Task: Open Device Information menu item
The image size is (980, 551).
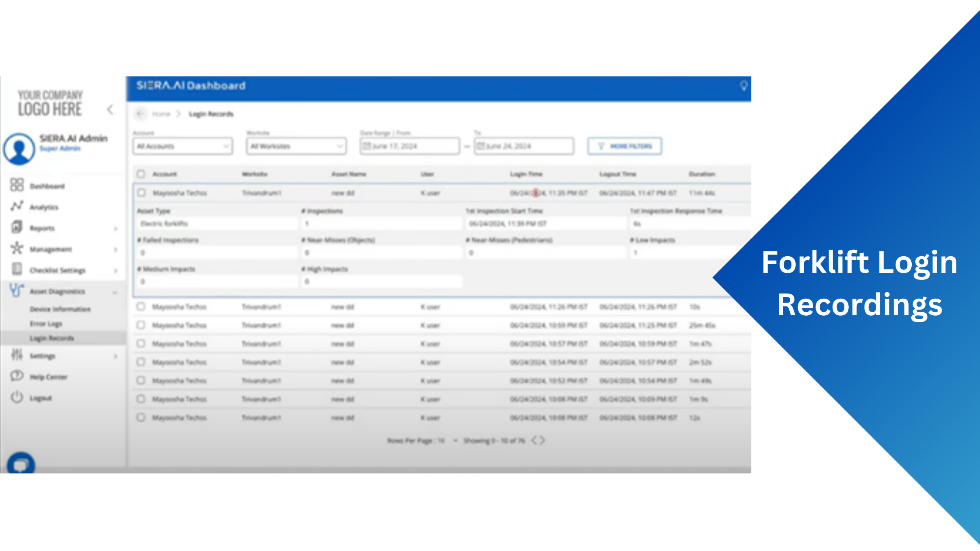Action: coord(60,309)
